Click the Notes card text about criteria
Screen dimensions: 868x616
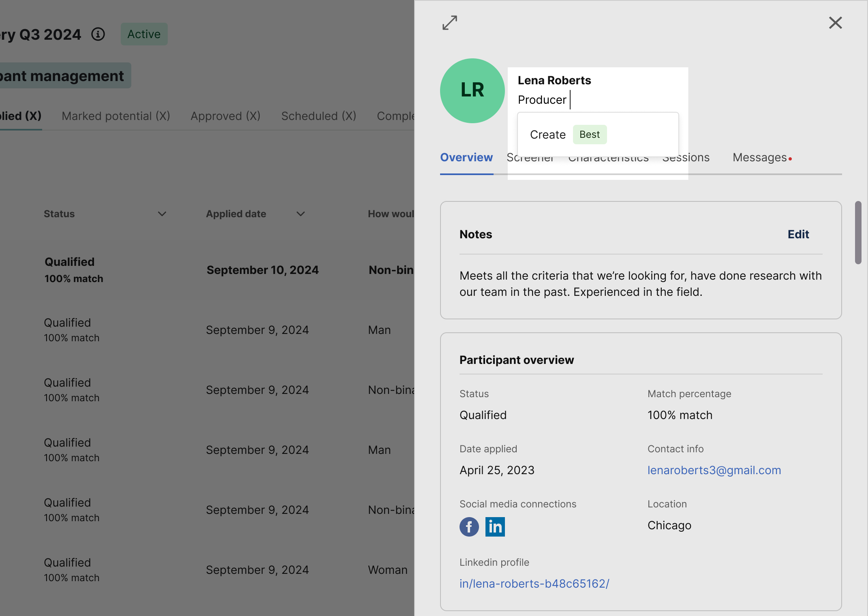tap(641, 284)
